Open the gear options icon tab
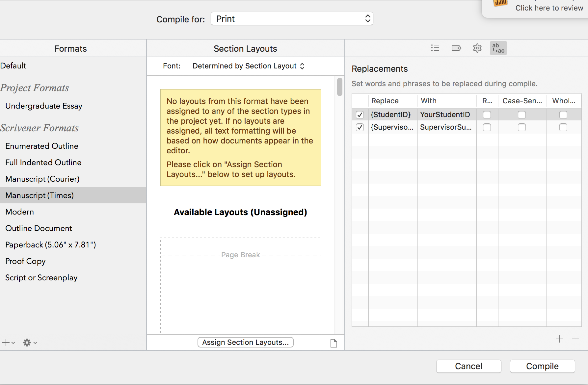This screenshot has height=385, width=588. click(477, 48)
